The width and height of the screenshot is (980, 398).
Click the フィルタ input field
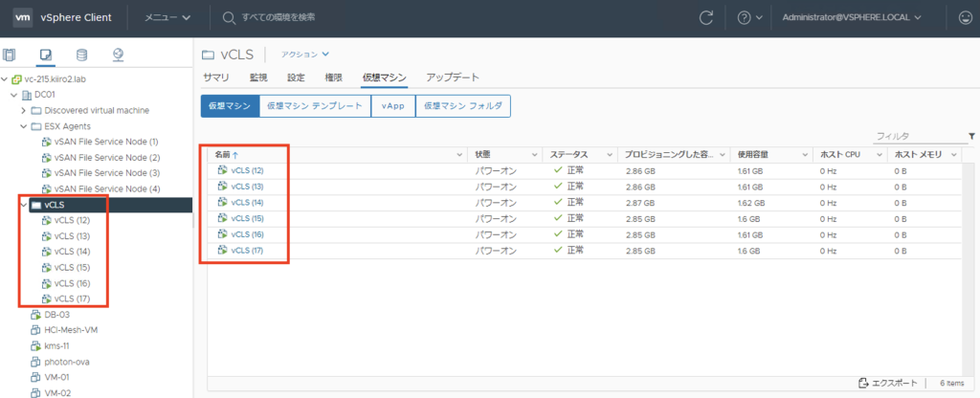(x=919, y=136)
